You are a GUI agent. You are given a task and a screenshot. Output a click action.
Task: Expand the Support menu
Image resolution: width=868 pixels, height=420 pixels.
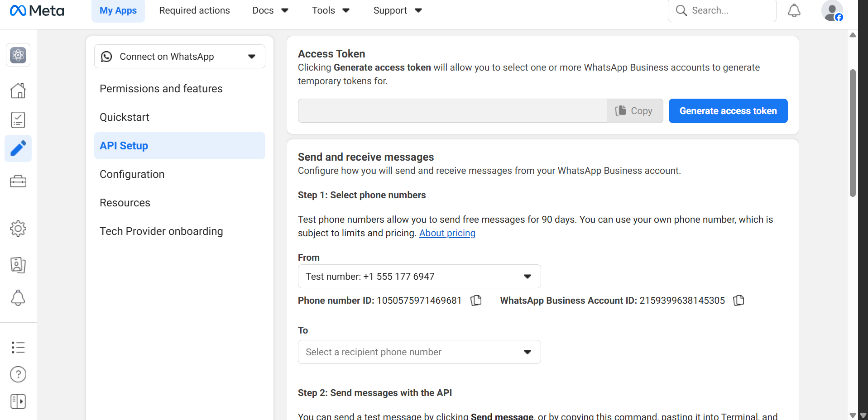coord(398,10)
